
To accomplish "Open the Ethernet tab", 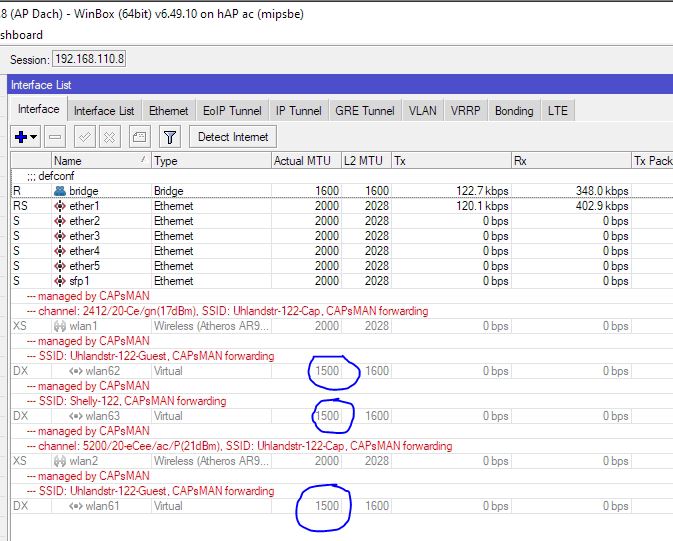I will [x=168, y=111].
